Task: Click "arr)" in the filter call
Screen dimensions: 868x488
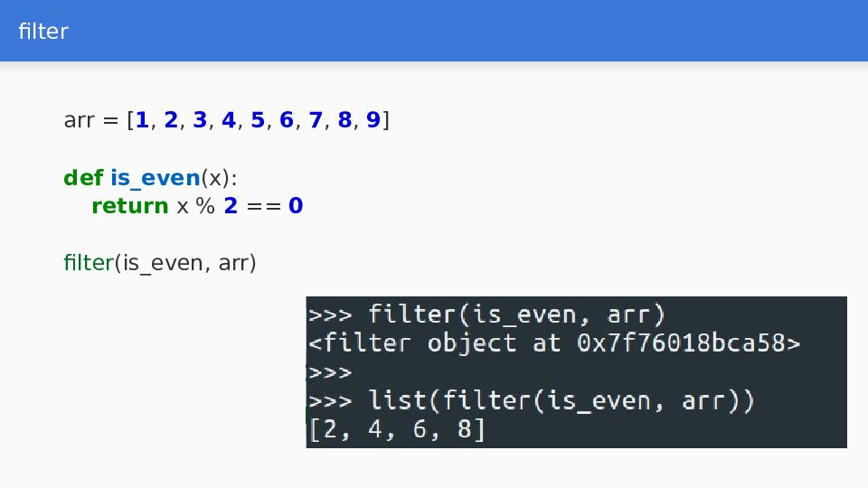Action: 238,263
